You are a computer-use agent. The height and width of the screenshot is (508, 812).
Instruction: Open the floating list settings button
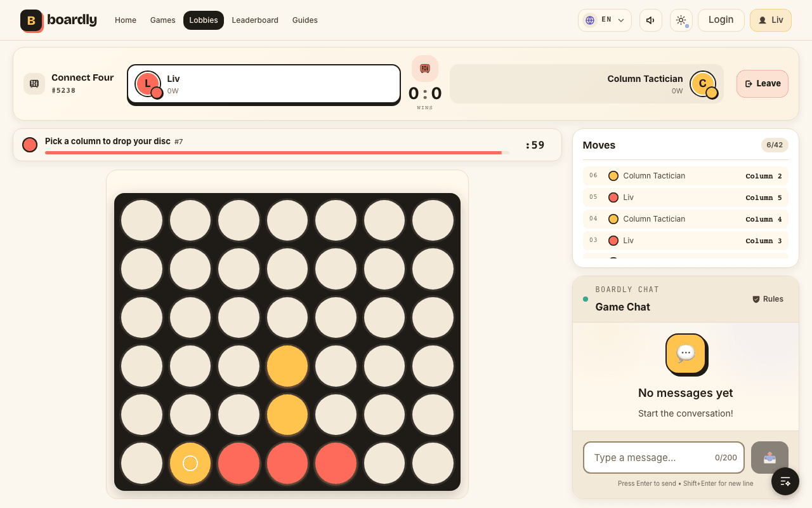[785, 481]
